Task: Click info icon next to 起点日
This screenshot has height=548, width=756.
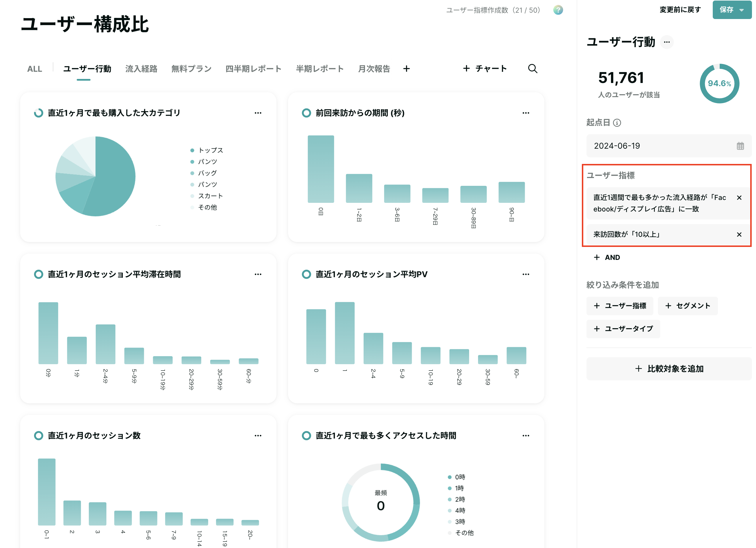Action: tap(617, 123)
